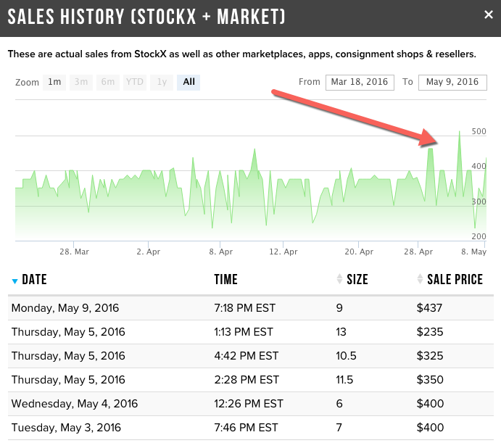Sort table by Sale Price column
The width and height of the screenshot is (501, 448).
coord(455,280)
